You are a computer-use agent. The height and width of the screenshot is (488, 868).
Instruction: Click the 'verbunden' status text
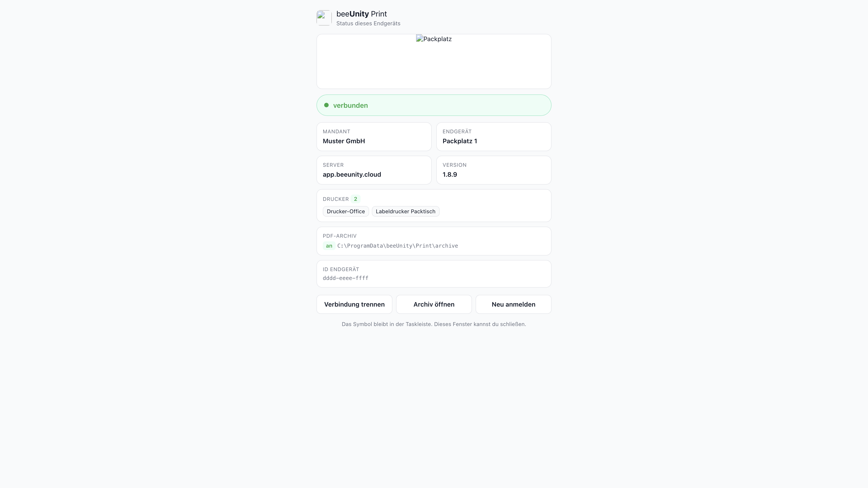(x=350, y=106)
